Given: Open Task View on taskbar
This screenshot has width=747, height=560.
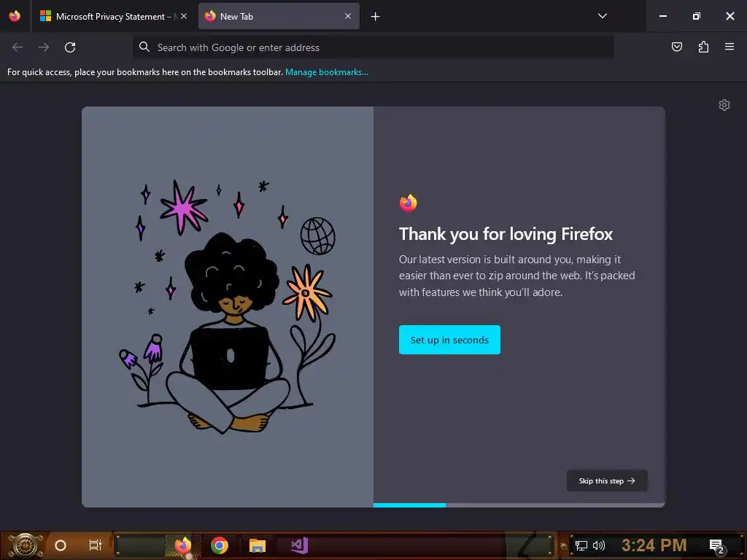Looking at the screenshot, I should click(96, 545).
